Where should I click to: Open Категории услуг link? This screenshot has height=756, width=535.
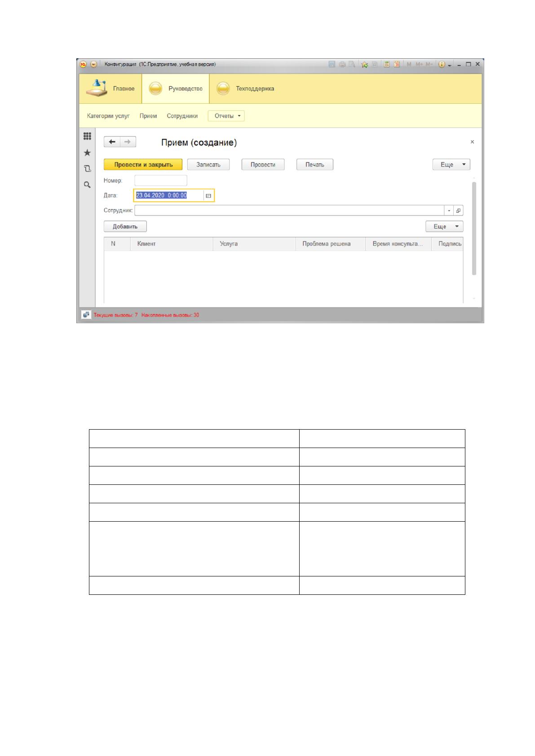(108, 116)
